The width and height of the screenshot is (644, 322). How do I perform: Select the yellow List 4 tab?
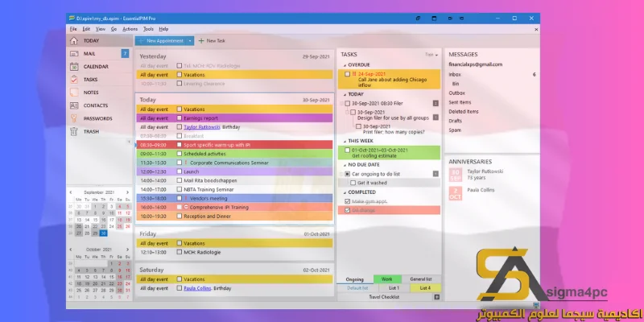tap(426, 288)
